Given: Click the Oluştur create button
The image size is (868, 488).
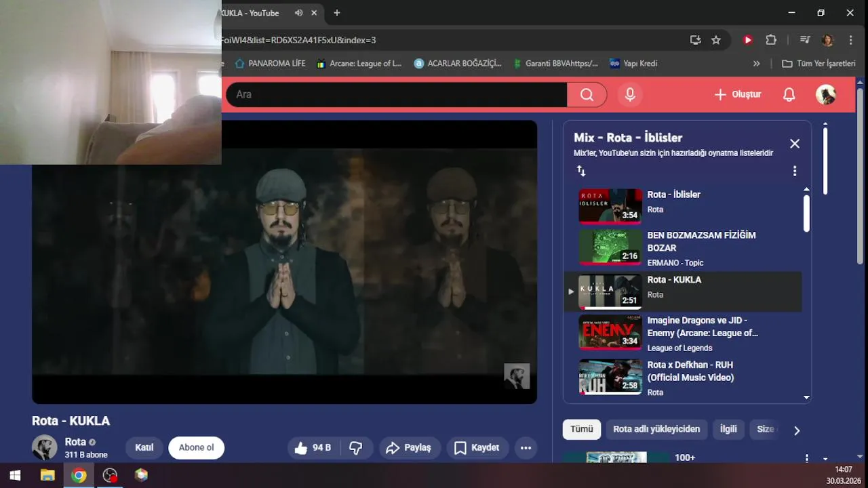Looking at the screenshot, I should click(x=738, y=95).
